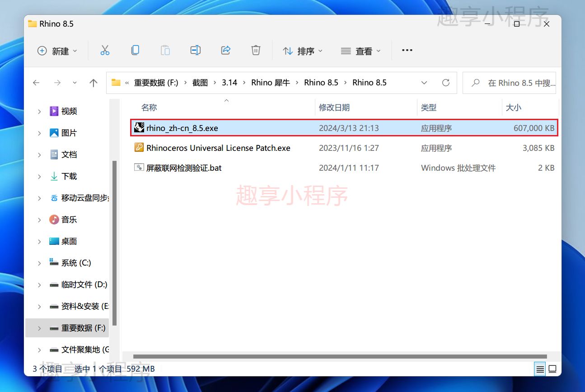
Task: Refresh the current folder view
Action: pyautogui.click(x=446, y=83)
